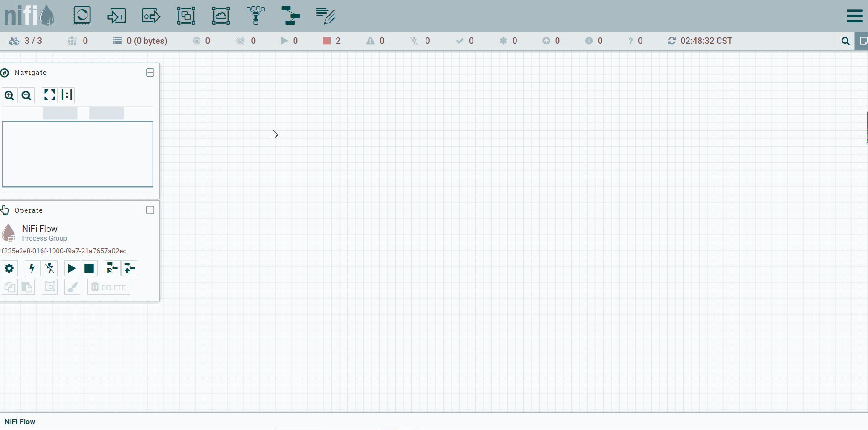Select the Template toolbar icon
Image resolution: width=868 pixels, height=430 pixels.
point(290,16)
